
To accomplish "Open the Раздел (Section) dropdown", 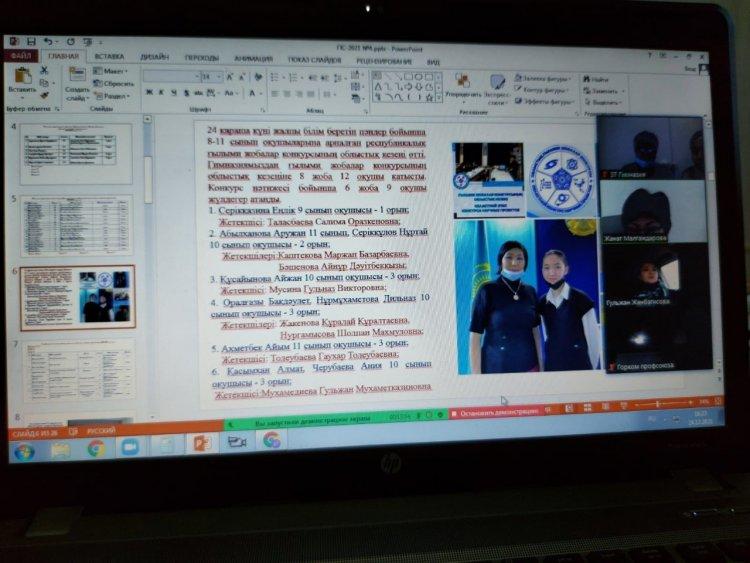I will 111,96.
